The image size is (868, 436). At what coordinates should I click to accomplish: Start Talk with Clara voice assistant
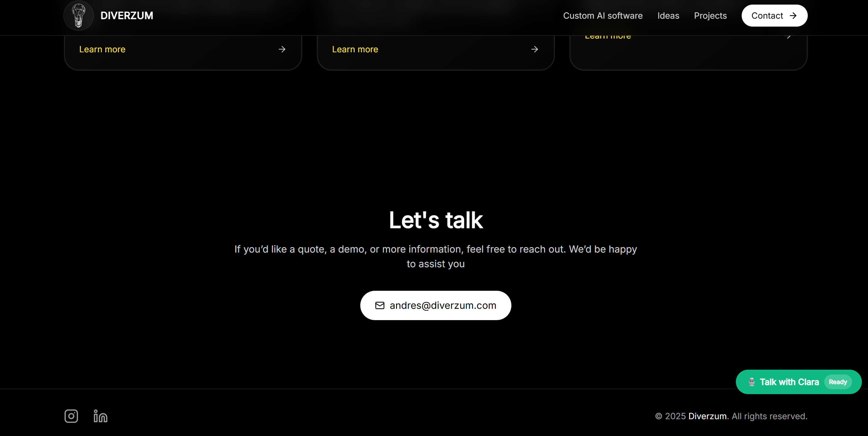point(789,382)
